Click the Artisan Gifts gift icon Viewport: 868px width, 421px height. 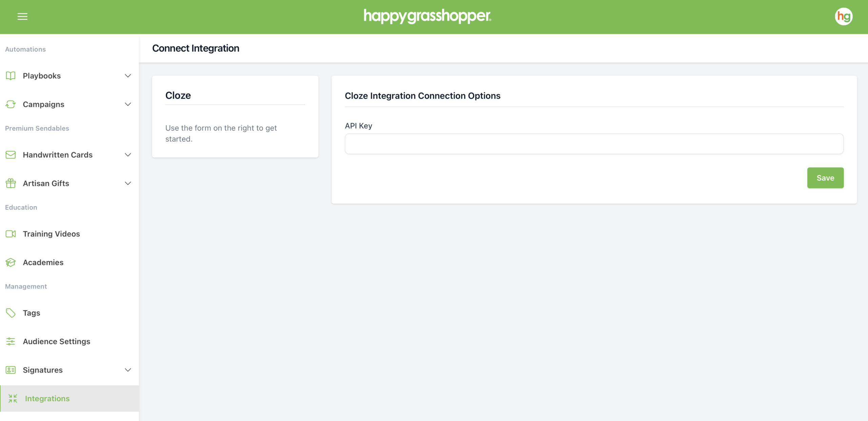11,183
